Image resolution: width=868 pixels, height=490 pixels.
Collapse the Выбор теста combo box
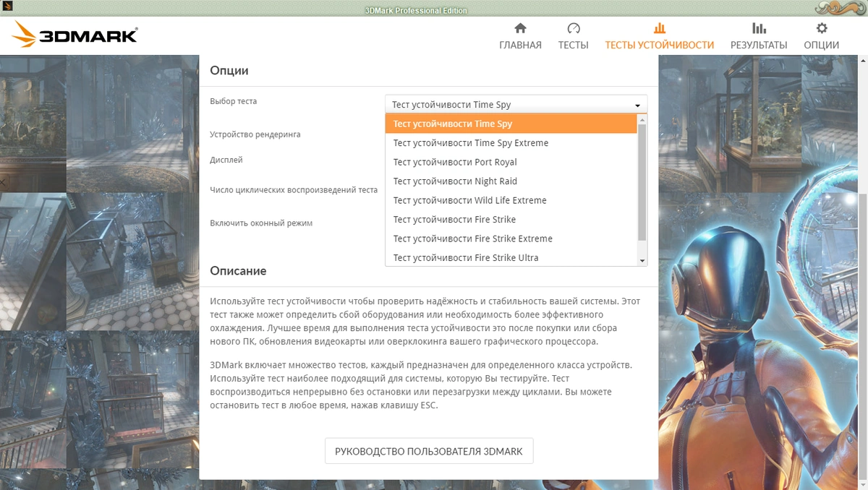coord(516,104)
